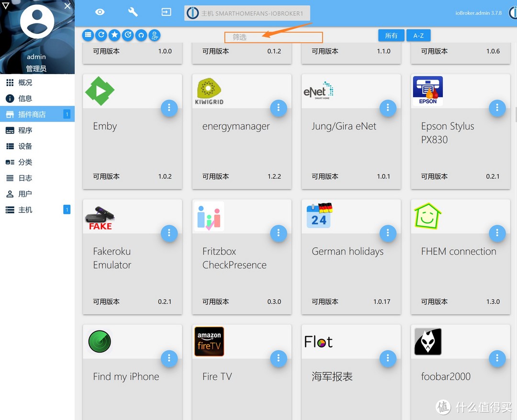The image size is (517, 420).
Task: Click the 筛选 filter input field
Action: (x=273, y=37)
